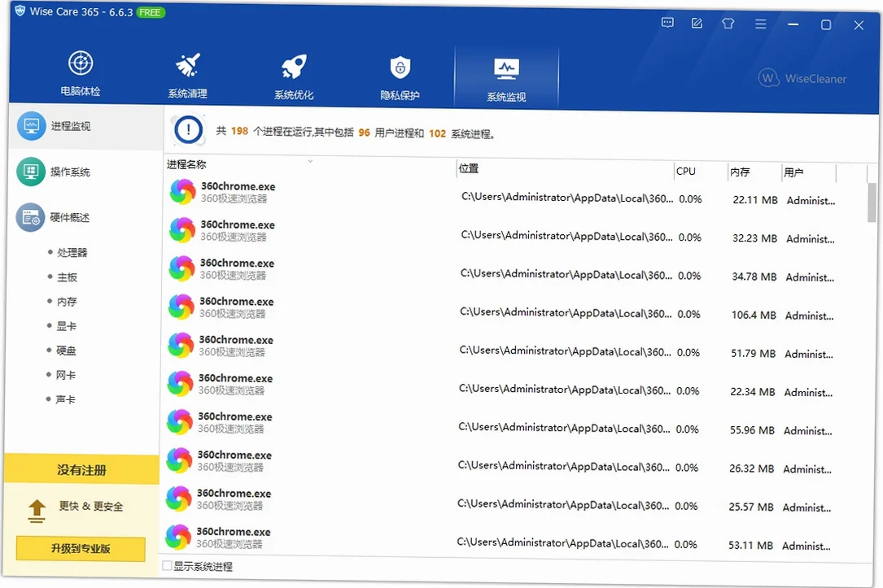Sort by 进程名称 column header
This screenshot has height=588, width=883.
(x=186, y=164)
